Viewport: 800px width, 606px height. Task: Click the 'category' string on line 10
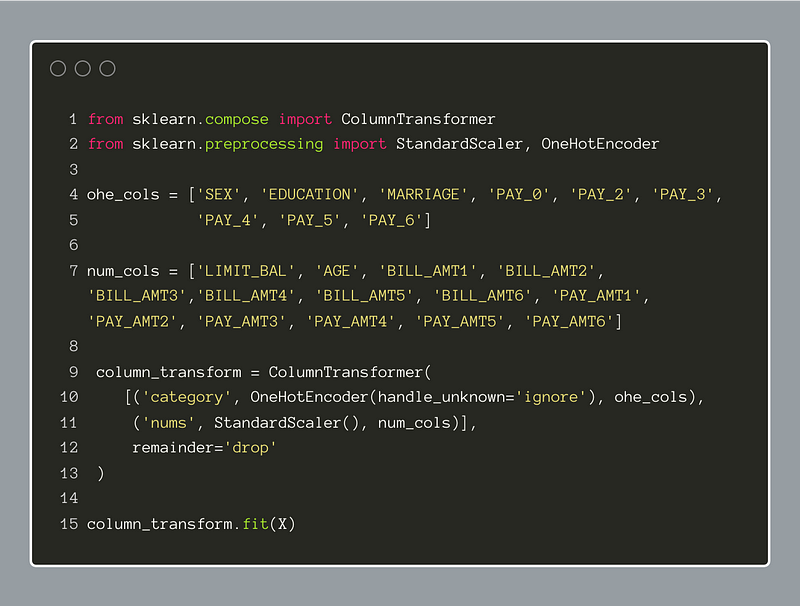click(x=187, y=397)
